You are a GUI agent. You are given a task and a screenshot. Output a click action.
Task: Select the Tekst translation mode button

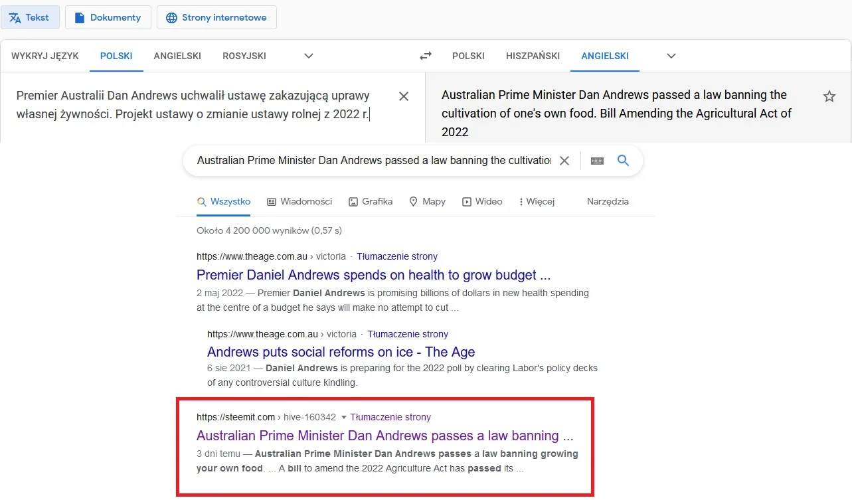(x=30, y=17)
